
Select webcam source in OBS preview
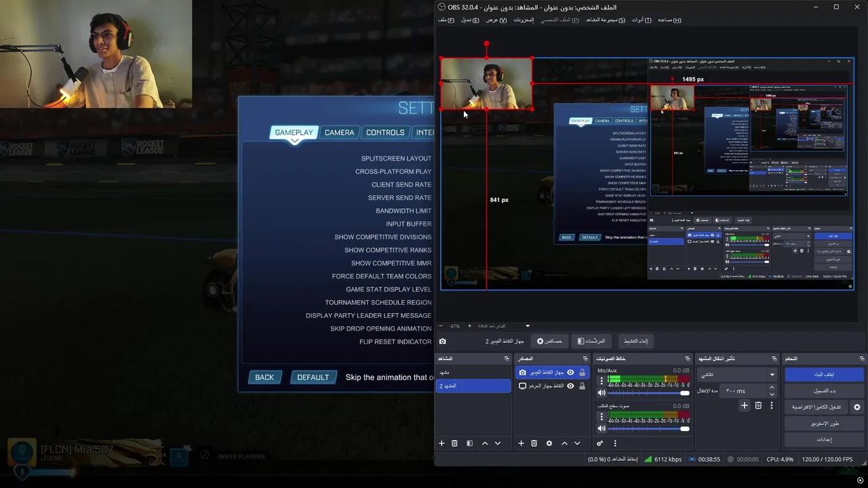(x=486, y=83)
